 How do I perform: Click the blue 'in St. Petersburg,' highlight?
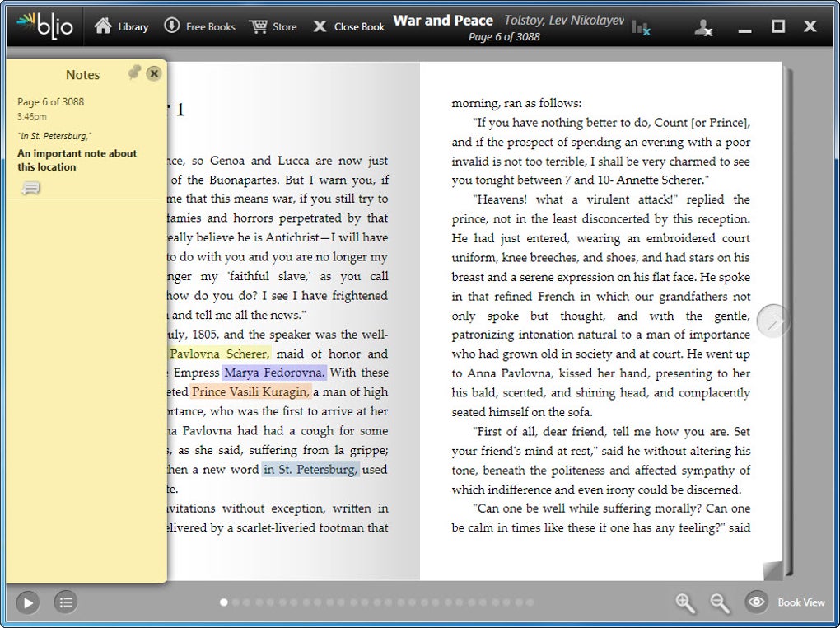click(310, 469)
